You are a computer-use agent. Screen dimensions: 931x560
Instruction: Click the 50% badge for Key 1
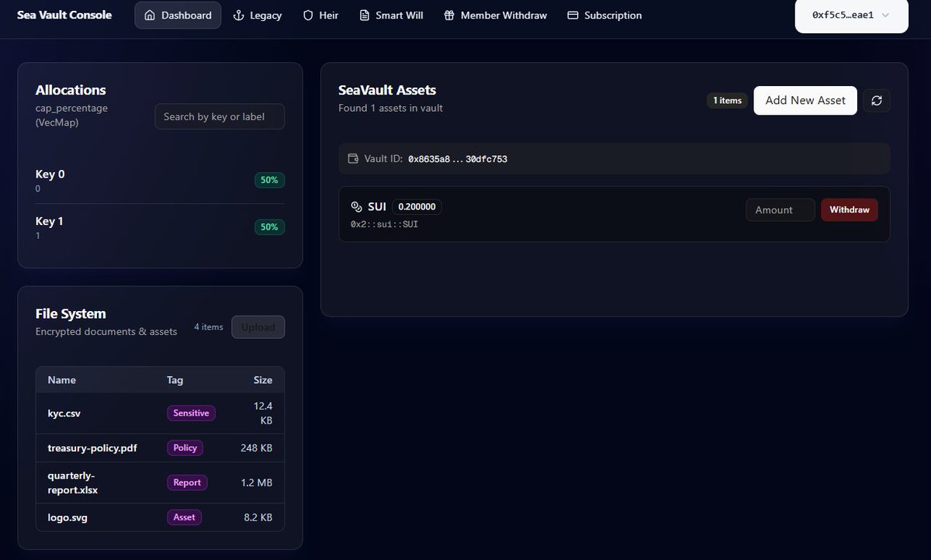269,227
